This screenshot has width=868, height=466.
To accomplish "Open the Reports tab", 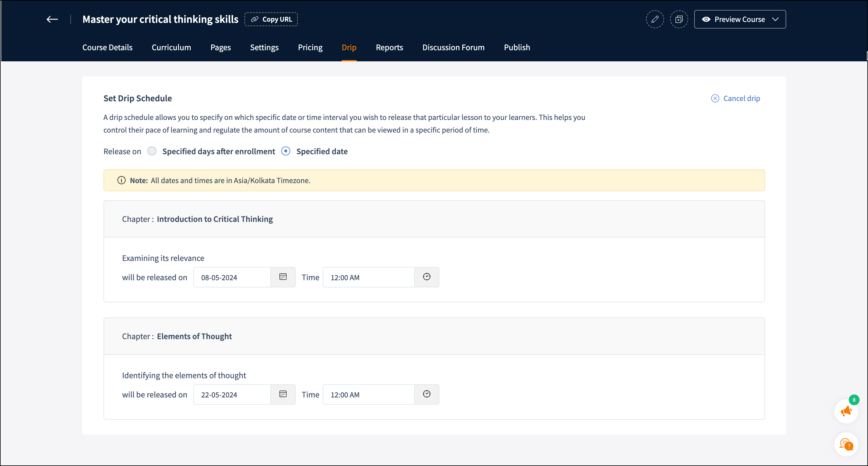I will [x=389, y=48].
